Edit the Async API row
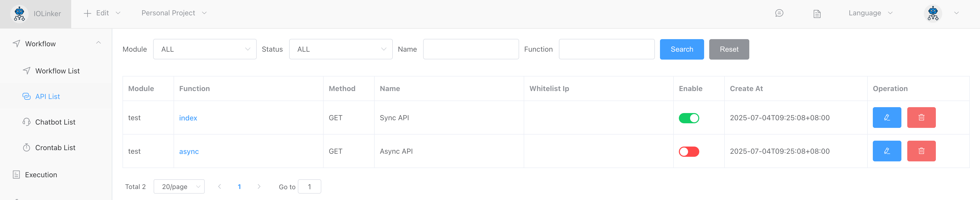Viewport: 980px width, 200px height. (886, 151)
